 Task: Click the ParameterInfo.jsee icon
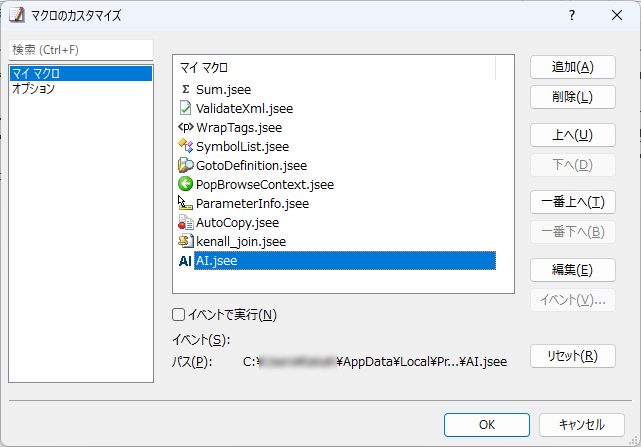click(x=185, y=203)
